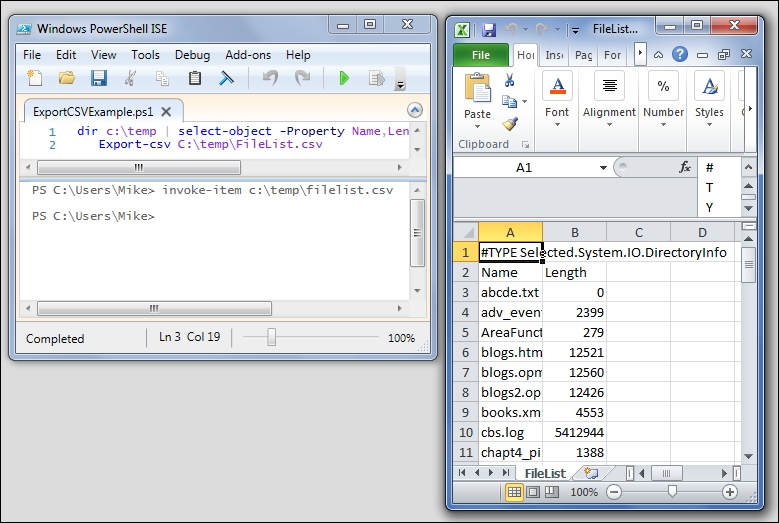Select column C header in Excel

coord(638,232)
